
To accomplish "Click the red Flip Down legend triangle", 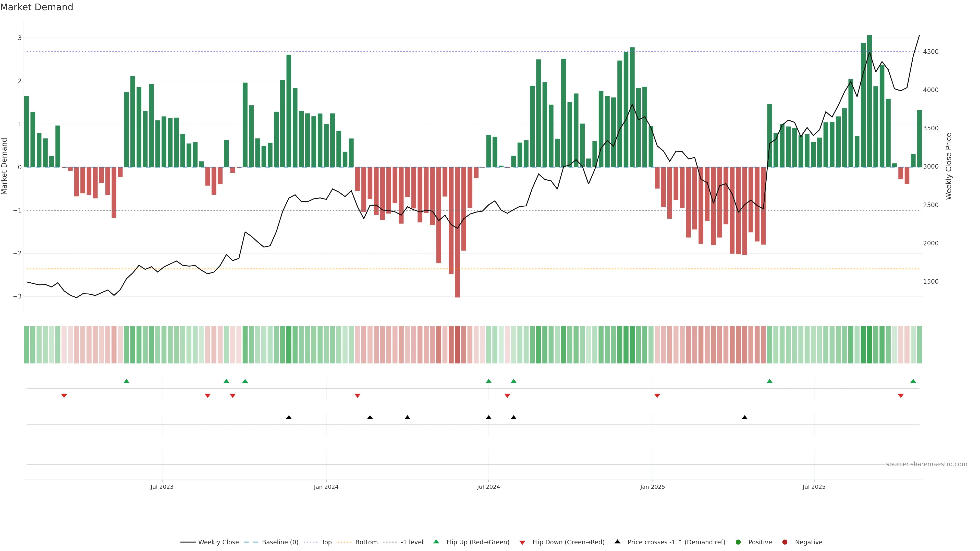I will (x=522, y=542).
